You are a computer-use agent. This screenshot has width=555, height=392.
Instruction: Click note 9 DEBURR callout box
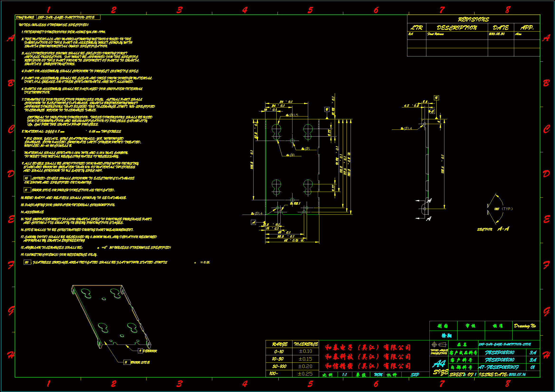[x=140, y=351]
